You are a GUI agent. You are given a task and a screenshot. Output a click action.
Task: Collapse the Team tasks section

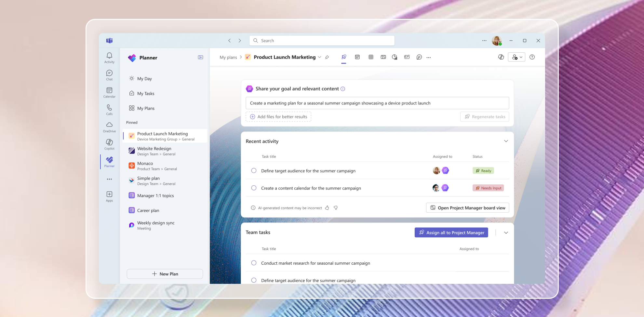coord(506,232)
